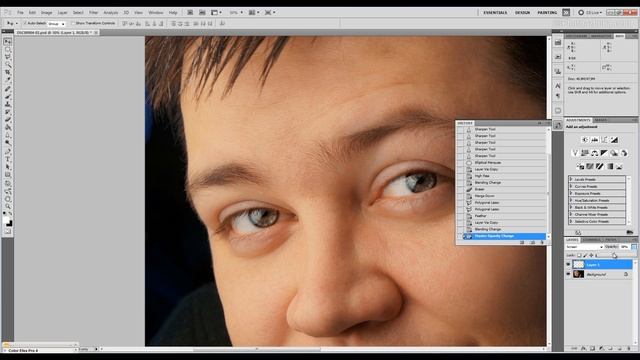Open the Image menu
The width and height of the screenshot is (640, 360).
[x=46, y=13]
